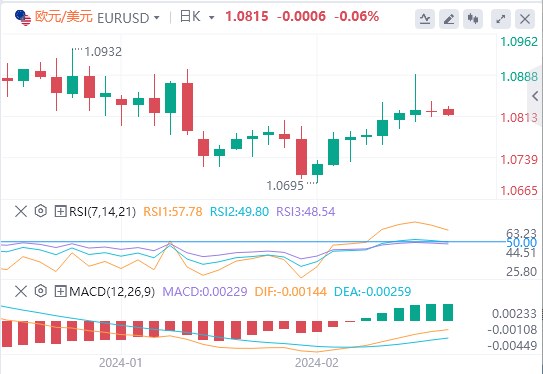Select the pencil drawing tool
543x374 pixels.
coord(449,19)
